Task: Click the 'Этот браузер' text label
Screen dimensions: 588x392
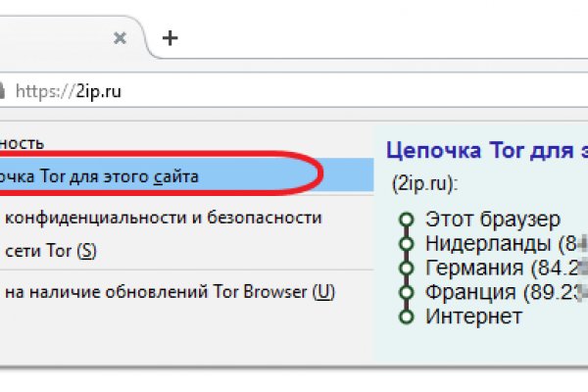Action: pos(493,219)
